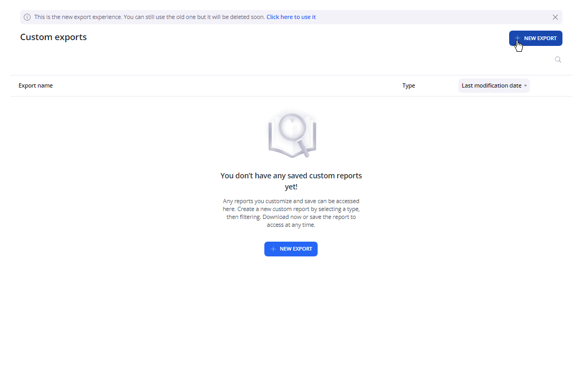
Task: Click the empty-state description paragraph
Action: click(x=291, y=213)
